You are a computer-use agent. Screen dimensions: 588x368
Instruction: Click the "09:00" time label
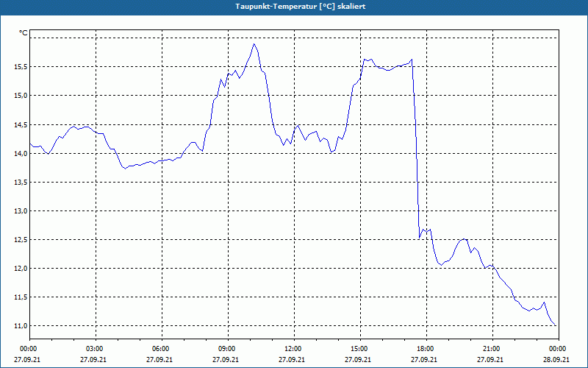click(x=227, y=349)
